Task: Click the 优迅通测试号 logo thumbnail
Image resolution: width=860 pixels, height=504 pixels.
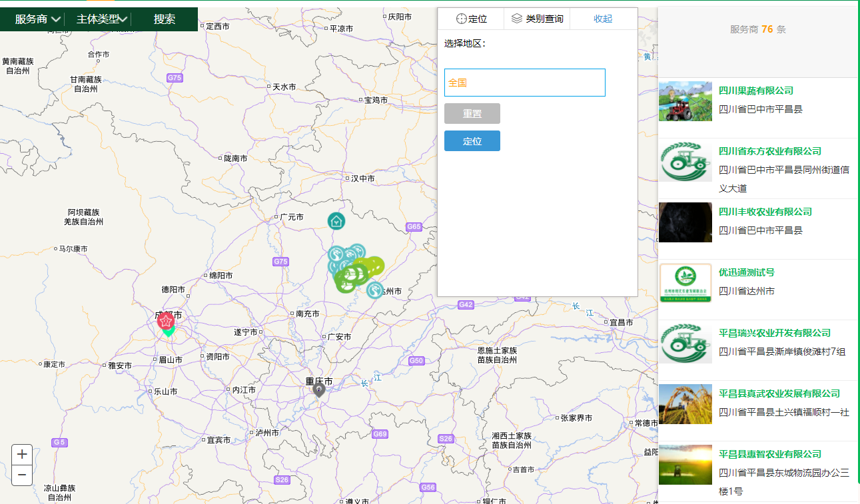Action: point(685,283)
